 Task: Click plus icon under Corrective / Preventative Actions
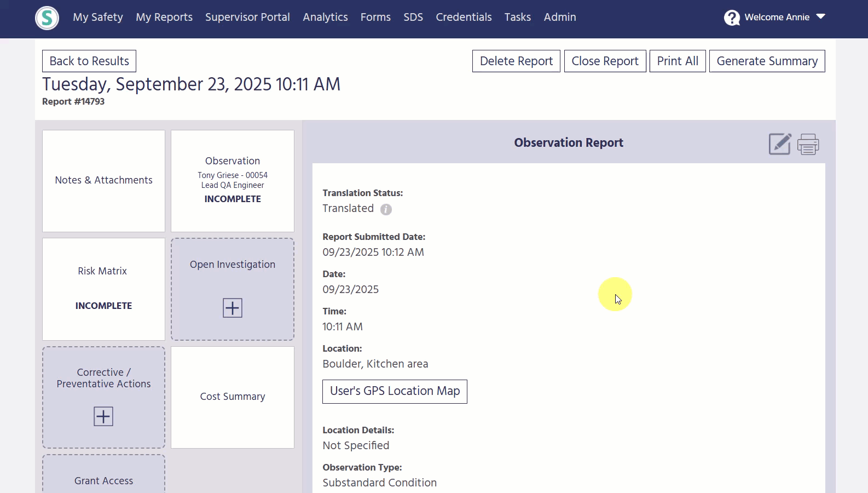[x=103, y=416]
